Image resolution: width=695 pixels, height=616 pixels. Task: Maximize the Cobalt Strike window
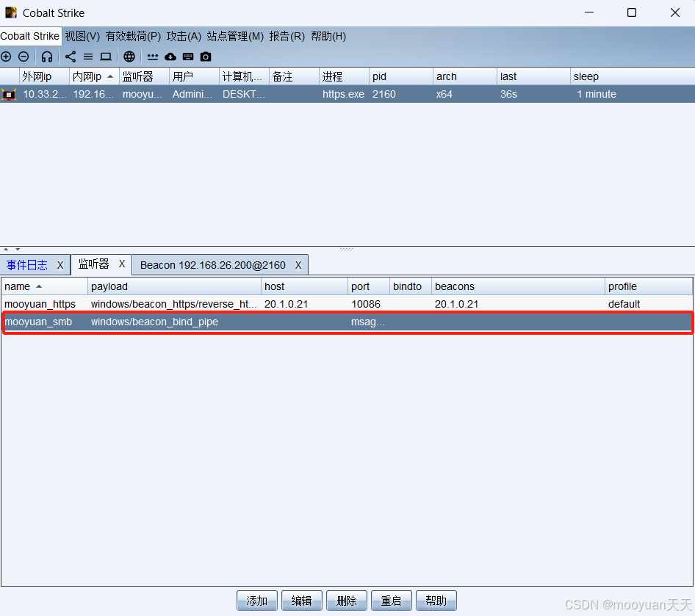click(632, 12)
